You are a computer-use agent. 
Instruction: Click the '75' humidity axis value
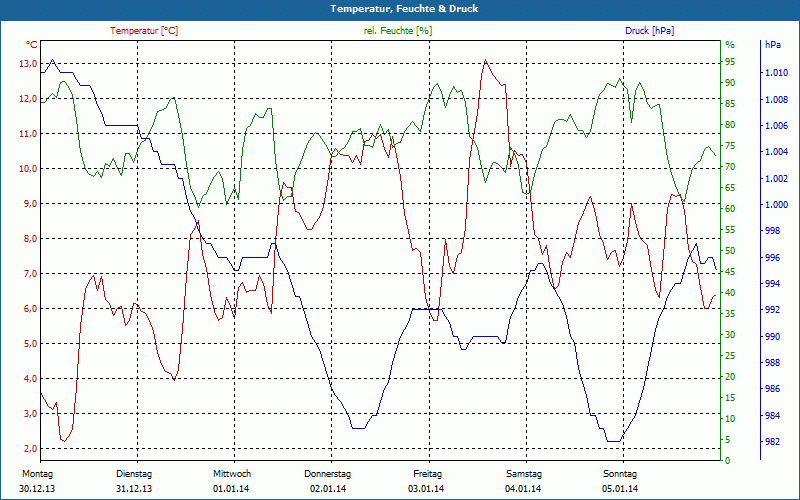(730, 146)
